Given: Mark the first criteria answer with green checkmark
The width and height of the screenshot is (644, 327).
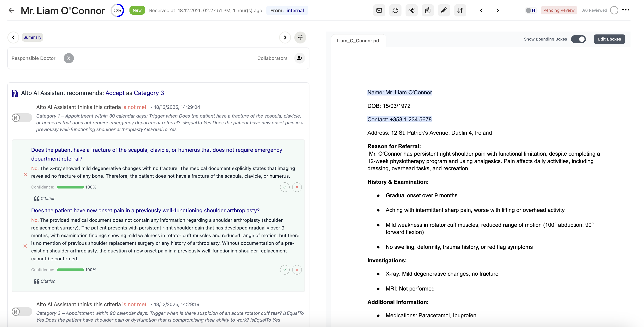Looking at the screenshot, I should [x=285, y=187].
